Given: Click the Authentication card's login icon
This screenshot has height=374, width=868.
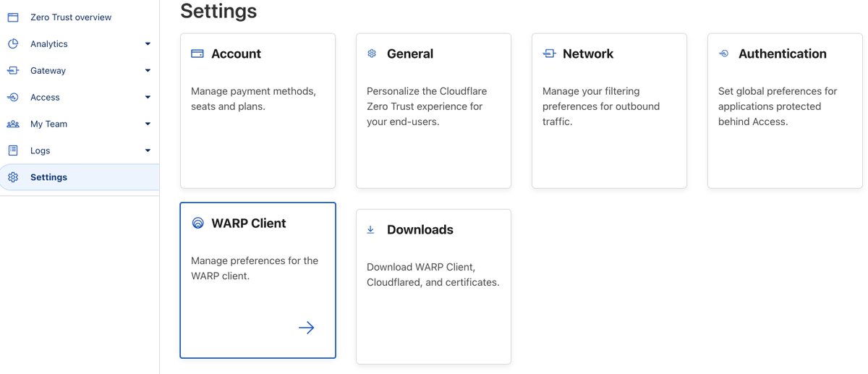Looking at the screenshot, I should 723,54.
